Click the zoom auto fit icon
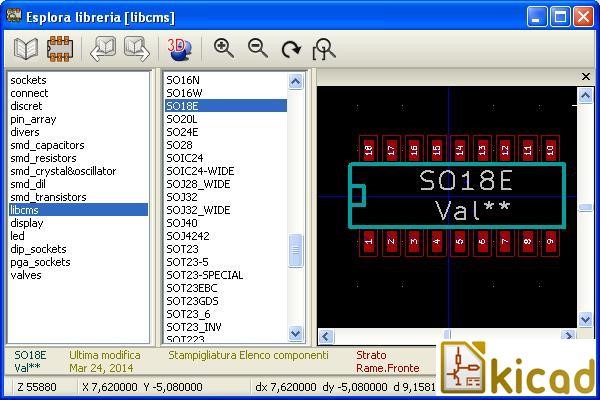 pyautogui.click(x=324, y=48)
